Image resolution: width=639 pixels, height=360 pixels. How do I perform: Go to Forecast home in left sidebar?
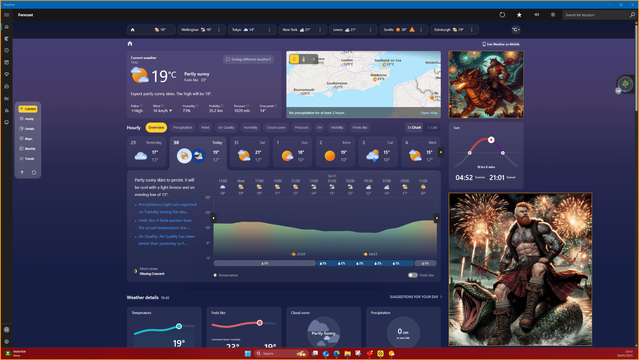pyautogui.click(x=7, y=27)
